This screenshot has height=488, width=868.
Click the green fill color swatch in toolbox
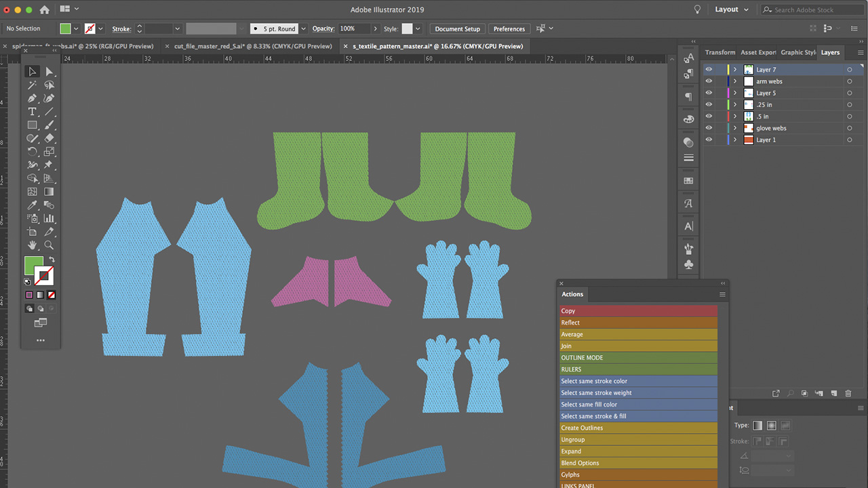click(x=33, y=266)
